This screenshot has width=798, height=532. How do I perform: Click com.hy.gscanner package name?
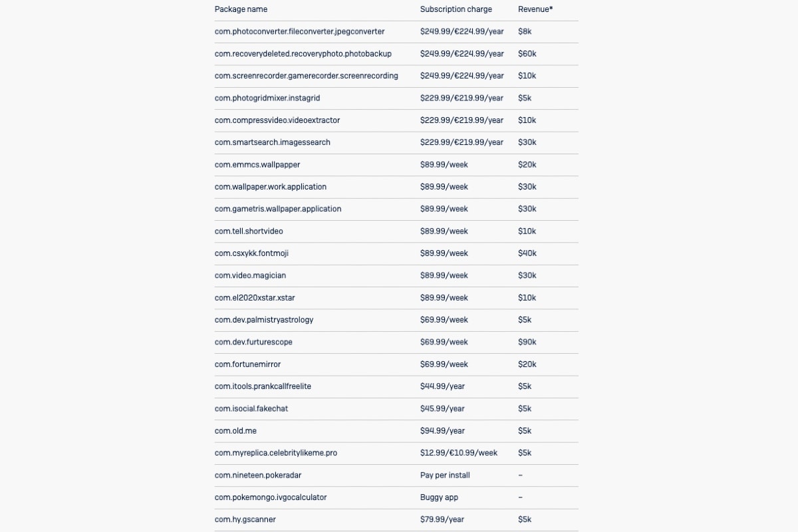click(x=245, y=519)
